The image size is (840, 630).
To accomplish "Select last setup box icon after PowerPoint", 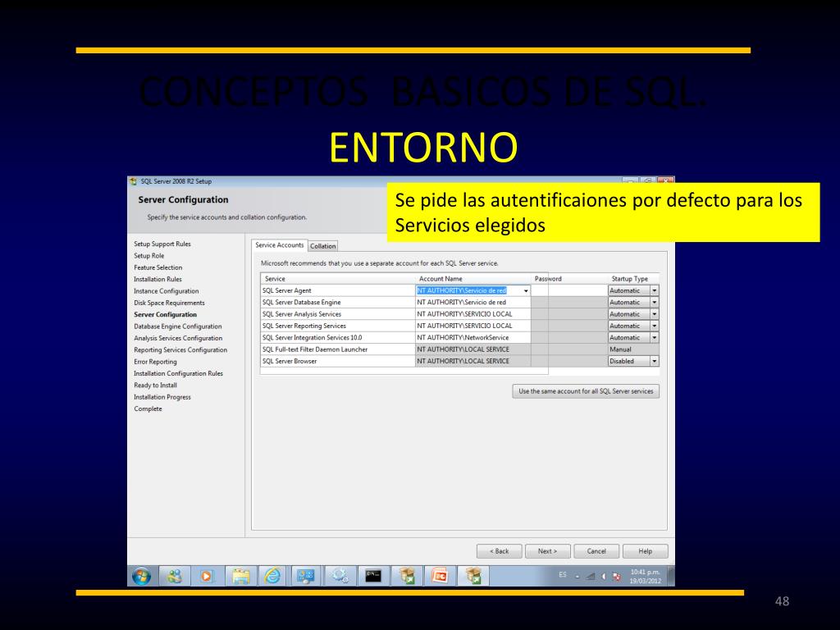I will tap(473, 577).
